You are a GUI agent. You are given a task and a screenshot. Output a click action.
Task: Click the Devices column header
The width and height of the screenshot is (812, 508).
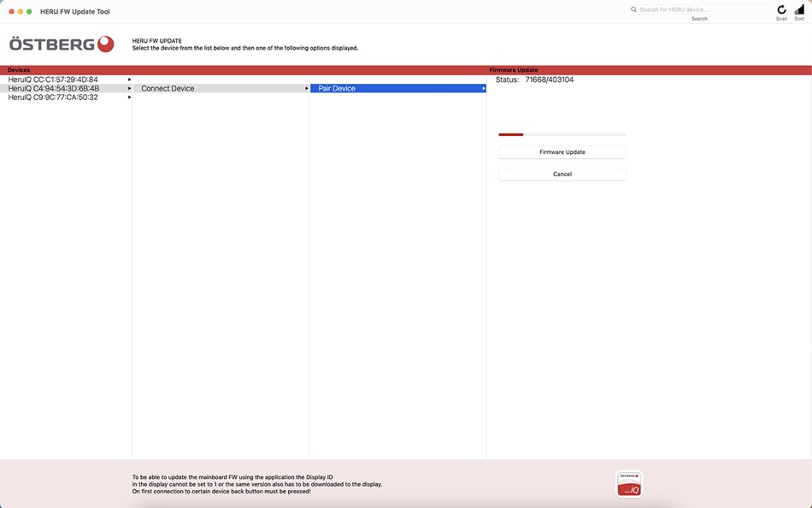pos(19,70)
